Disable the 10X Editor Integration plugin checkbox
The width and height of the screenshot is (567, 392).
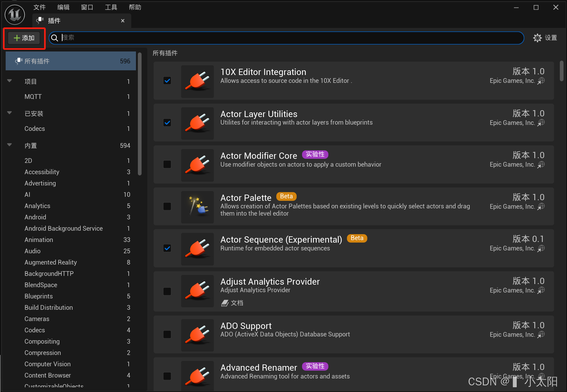[x=167, y=81]
